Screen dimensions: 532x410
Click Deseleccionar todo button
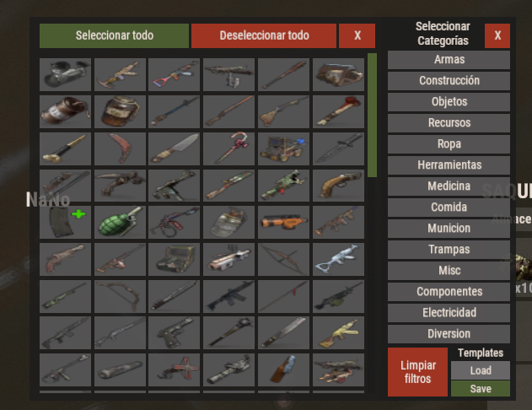coord(264,35)
